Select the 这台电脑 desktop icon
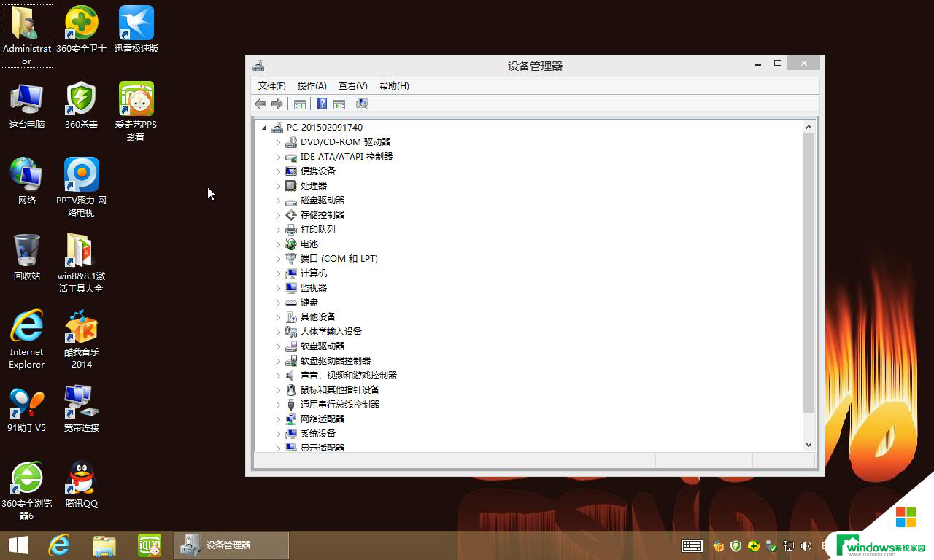The height and width of the screenshot is (560, 934). coord(27,106)
